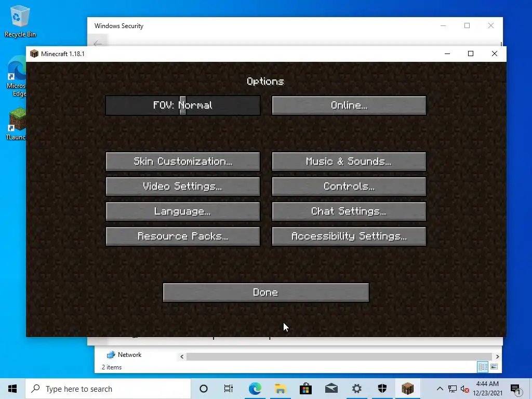This screenshot has height=399, width=532.
Task: Open the Mail app from taskbar
Action: [331, 389]
